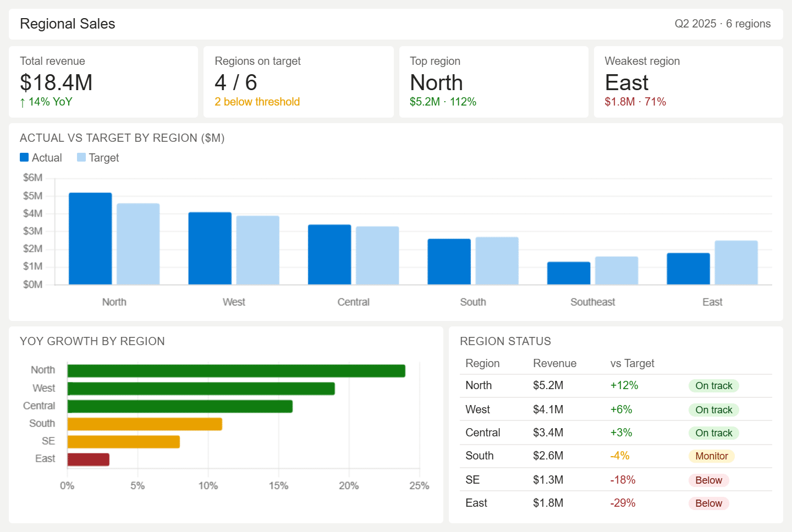Viewport: 792px width, 532px height.
Task: Click the 25% axis tick label
Action: (419, 485)
